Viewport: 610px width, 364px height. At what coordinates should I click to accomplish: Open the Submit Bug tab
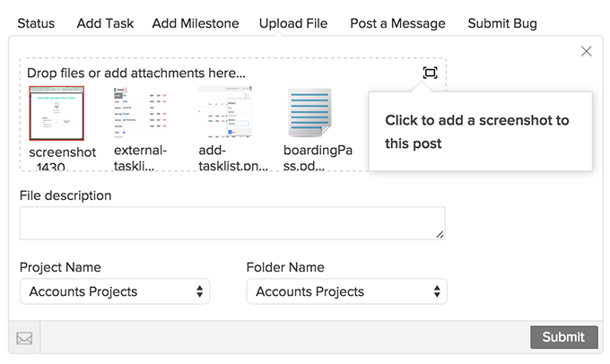(x=502, y=23)
